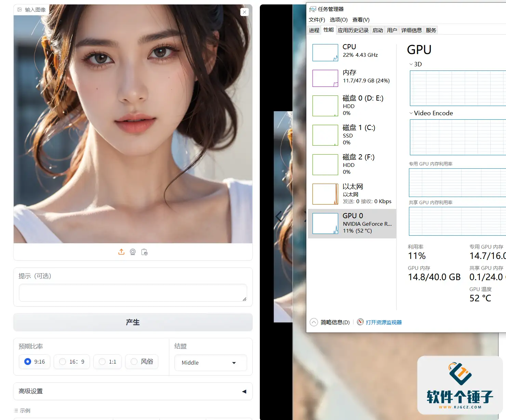Click the 11.7/47.9 GB (24%) memory reading
The width and height of the screenshot is (506, 420).
pyautogui.click(x=366, y=81)
